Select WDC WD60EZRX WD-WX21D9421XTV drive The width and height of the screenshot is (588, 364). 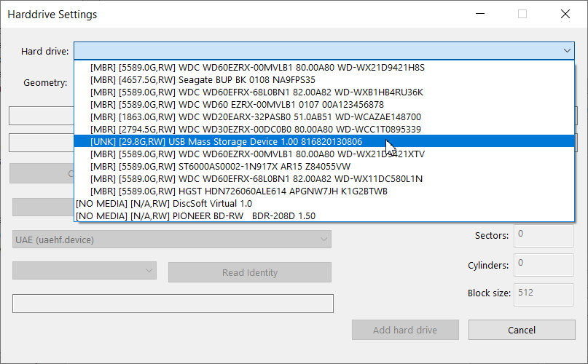coord(324,154)
